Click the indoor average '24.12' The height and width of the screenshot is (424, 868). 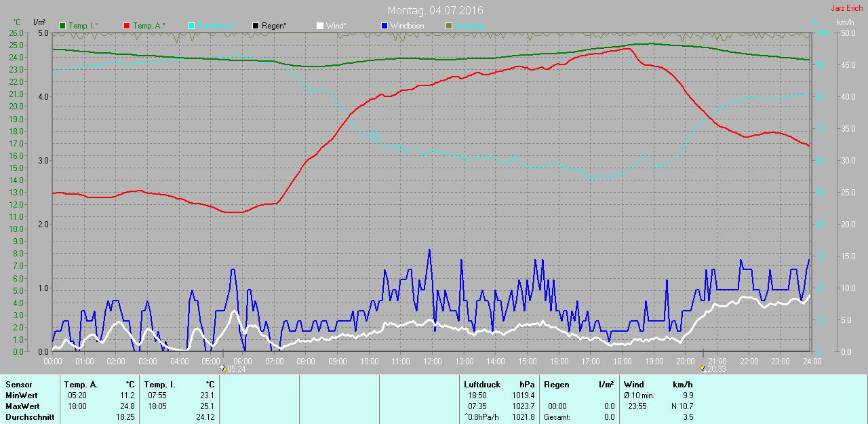pos(205,417)
